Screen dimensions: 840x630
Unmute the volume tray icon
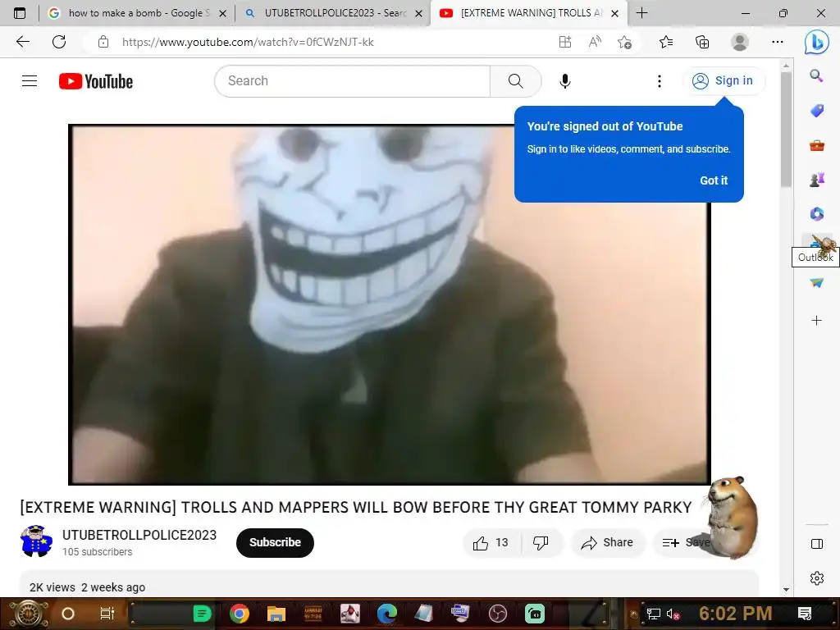pos(673,614)
